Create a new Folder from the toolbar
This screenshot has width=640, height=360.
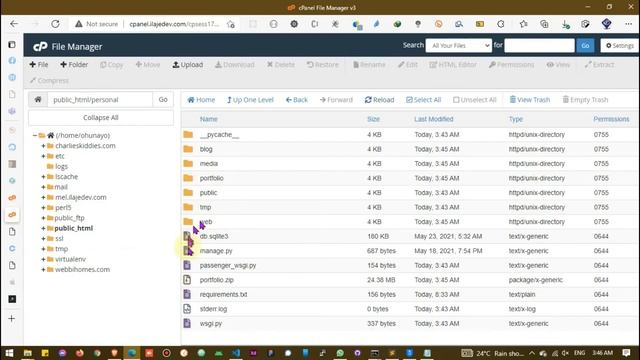(74, 64)
